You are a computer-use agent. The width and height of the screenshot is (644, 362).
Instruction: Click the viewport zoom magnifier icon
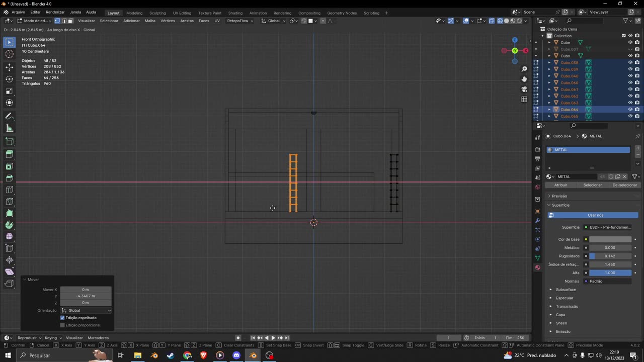pos(524,69)
